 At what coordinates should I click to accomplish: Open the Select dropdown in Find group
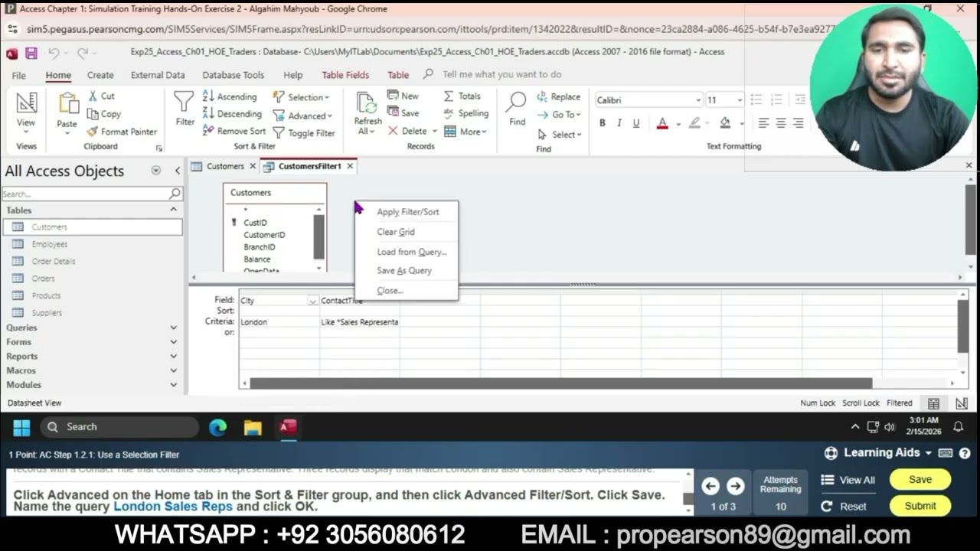(560, 135)
